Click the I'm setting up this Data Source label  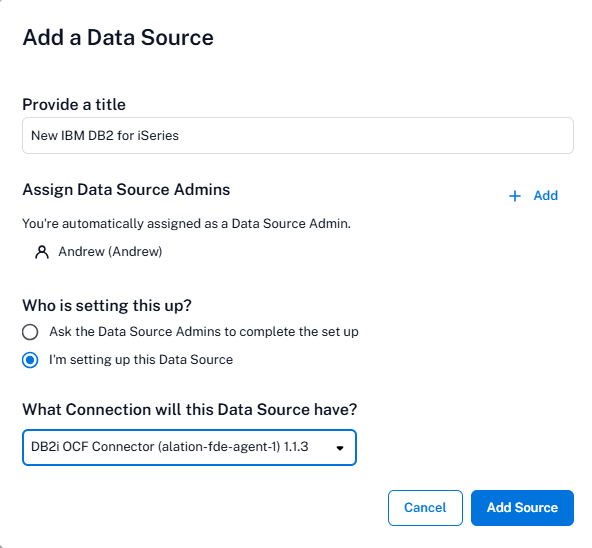[x=141, y=360]
